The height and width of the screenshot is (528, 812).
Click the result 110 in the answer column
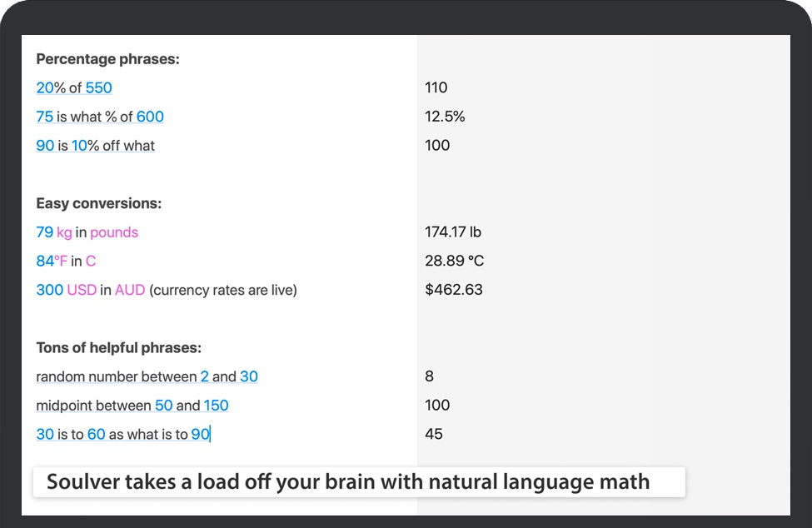click(436, 87)
